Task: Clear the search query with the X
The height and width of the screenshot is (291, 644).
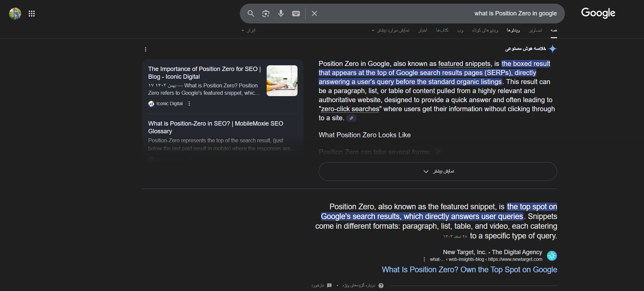Action: pyautogui.click(x=314, y=13)
